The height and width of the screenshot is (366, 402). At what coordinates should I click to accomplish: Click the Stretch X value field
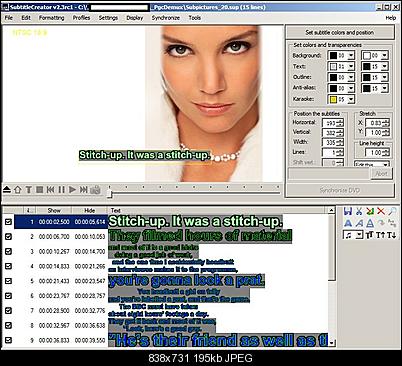[374, 123]
